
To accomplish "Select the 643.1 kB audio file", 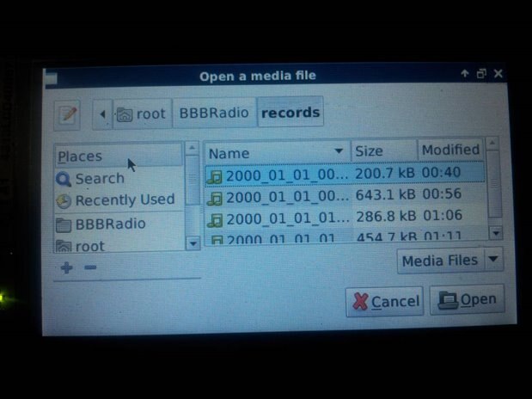I will 345,196.
